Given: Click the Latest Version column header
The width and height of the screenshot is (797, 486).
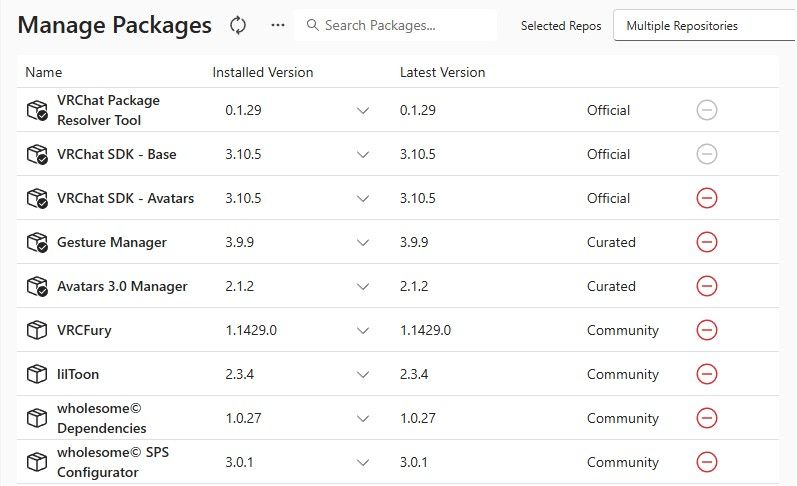Looking at the screenshot, I should pyautogui.click(x=443, y=72).
